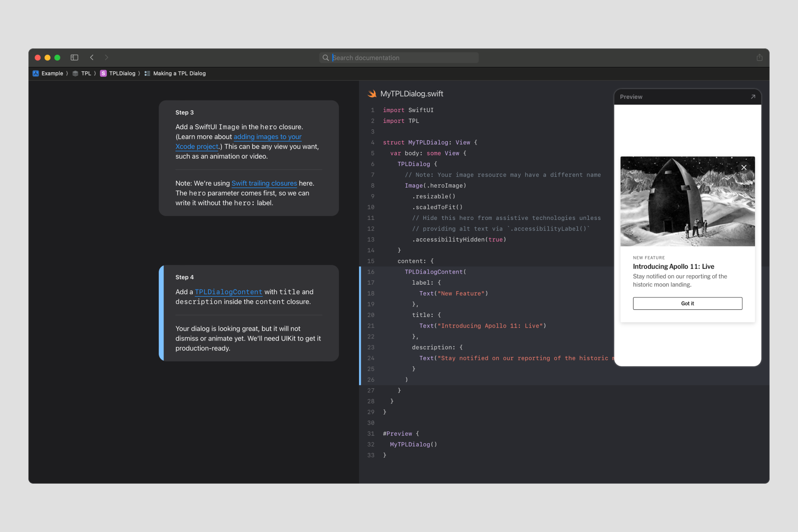The width and height of the screenshot is (798, 532).
Task: Click the tutorial list icon in the breadcrumb
Action: (147, 74)
